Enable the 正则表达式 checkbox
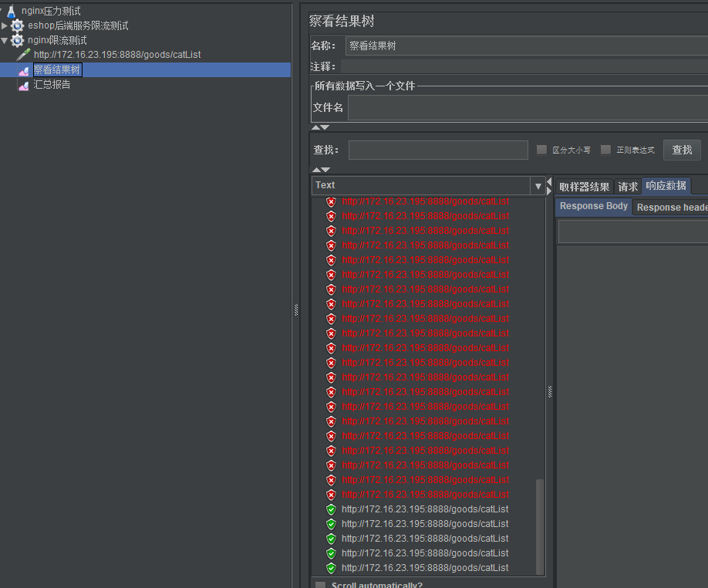708x588 pixels. (x=605, y=150)
